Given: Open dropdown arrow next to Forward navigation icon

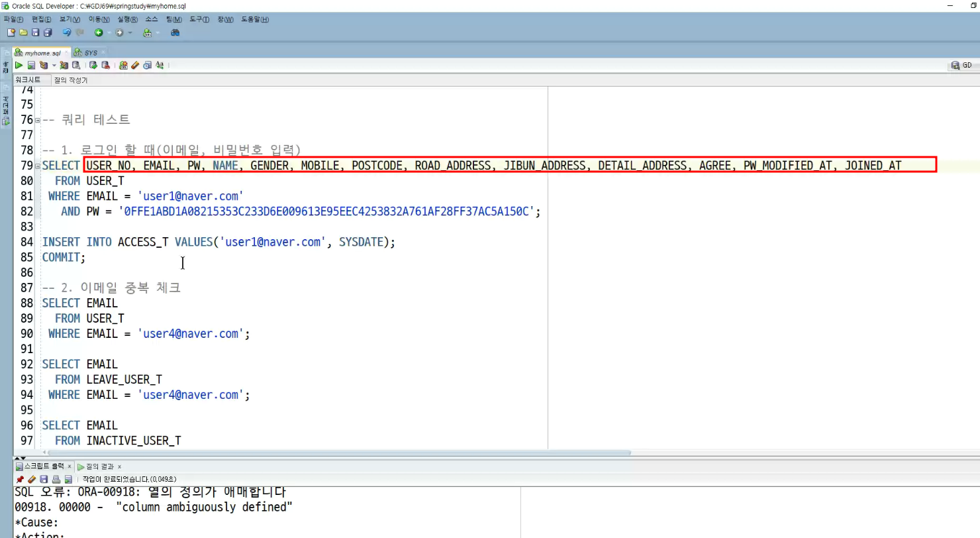Looking at the screenshot, I should [x=130, y=32].
